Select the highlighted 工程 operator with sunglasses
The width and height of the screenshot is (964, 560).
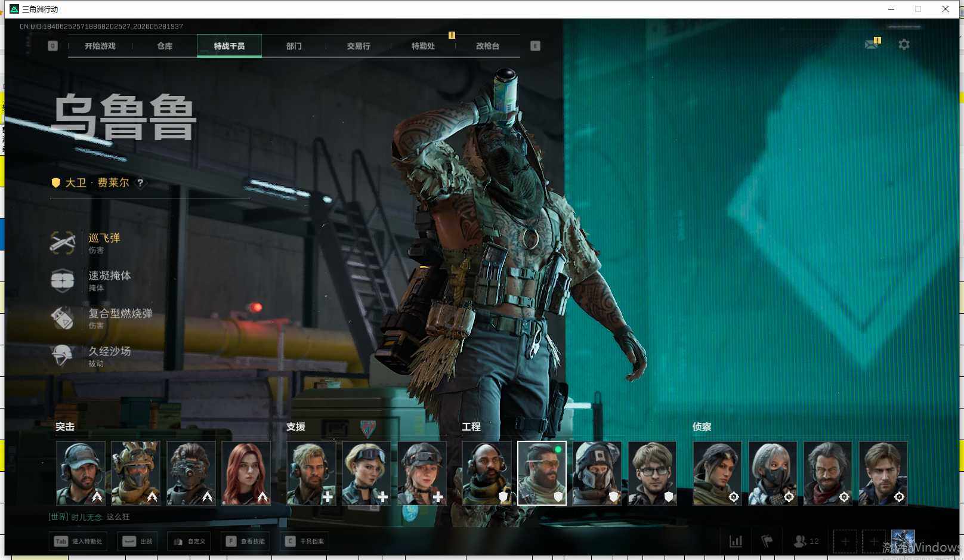[542, 473]
